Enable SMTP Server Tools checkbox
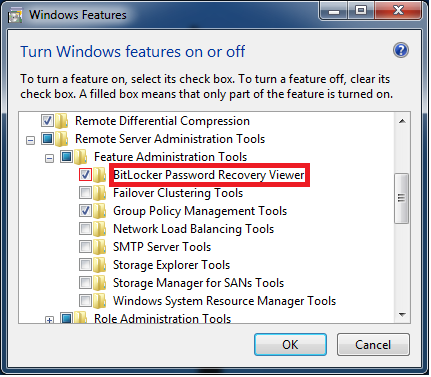The height and width of the screenshot is (377, 431). tap(85, 246)
